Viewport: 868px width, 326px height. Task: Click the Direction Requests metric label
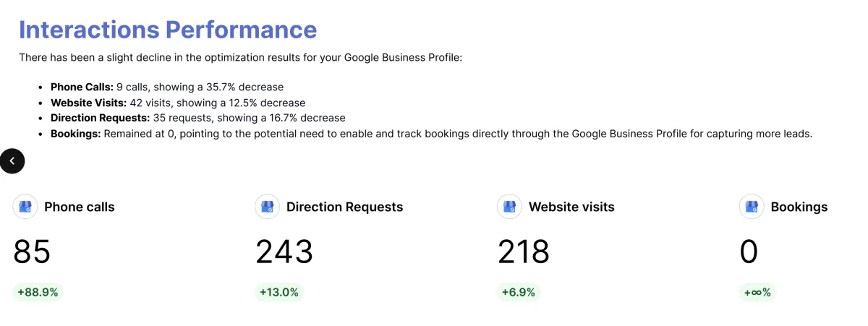pyautogui.click(x=344, y=207)
